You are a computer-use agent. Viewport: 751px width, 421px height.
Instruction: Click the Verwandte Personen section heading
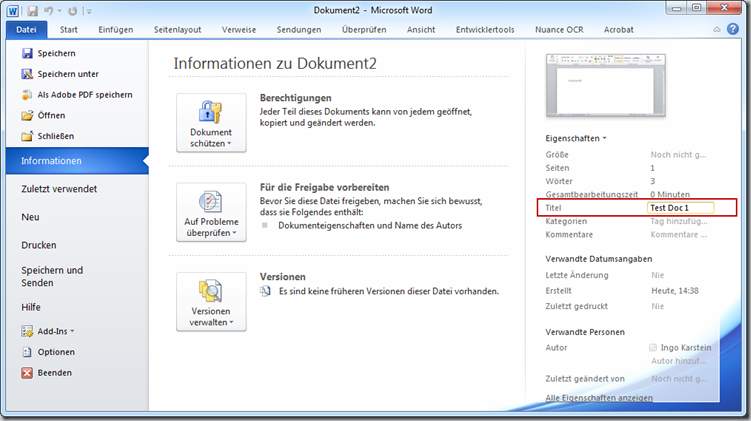(585, 332)
